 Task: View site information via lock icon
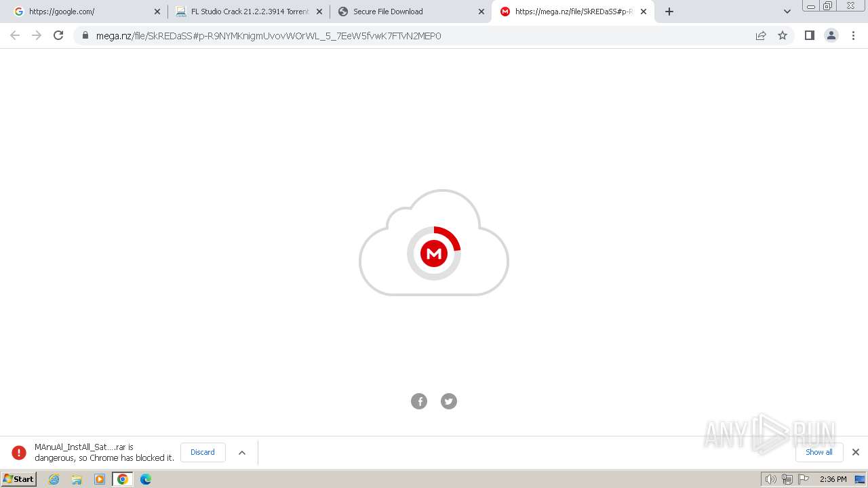pyautogui.click(x=85, y=35)
